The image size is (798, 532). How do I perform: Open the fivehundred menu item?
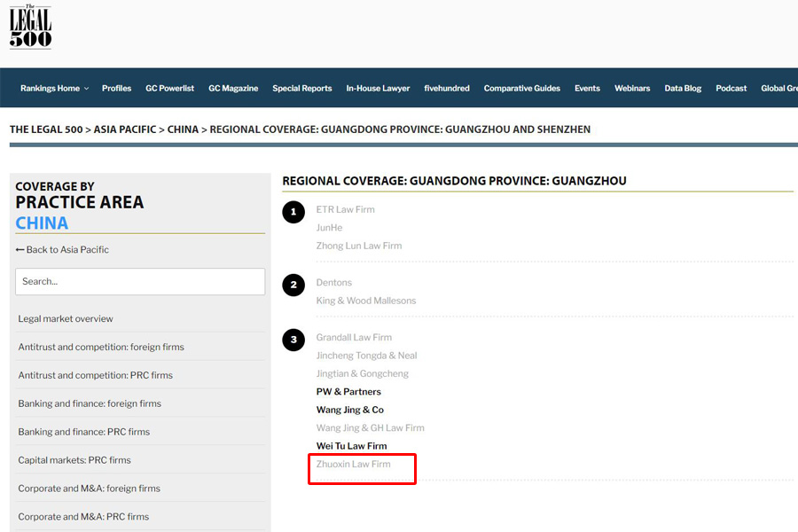447,88
